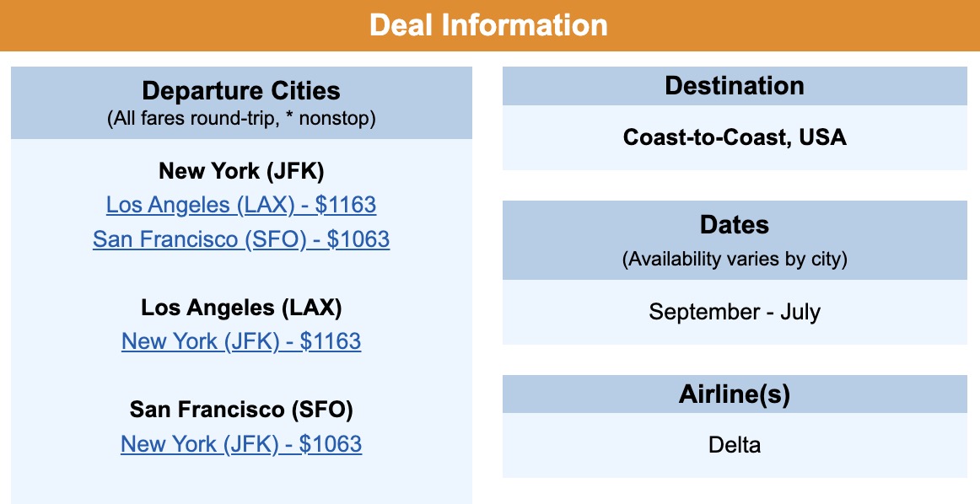980x504 pixels.
Task: Click the New York (JFK) - $1163 link under LAX
Action: click(241, 341)
